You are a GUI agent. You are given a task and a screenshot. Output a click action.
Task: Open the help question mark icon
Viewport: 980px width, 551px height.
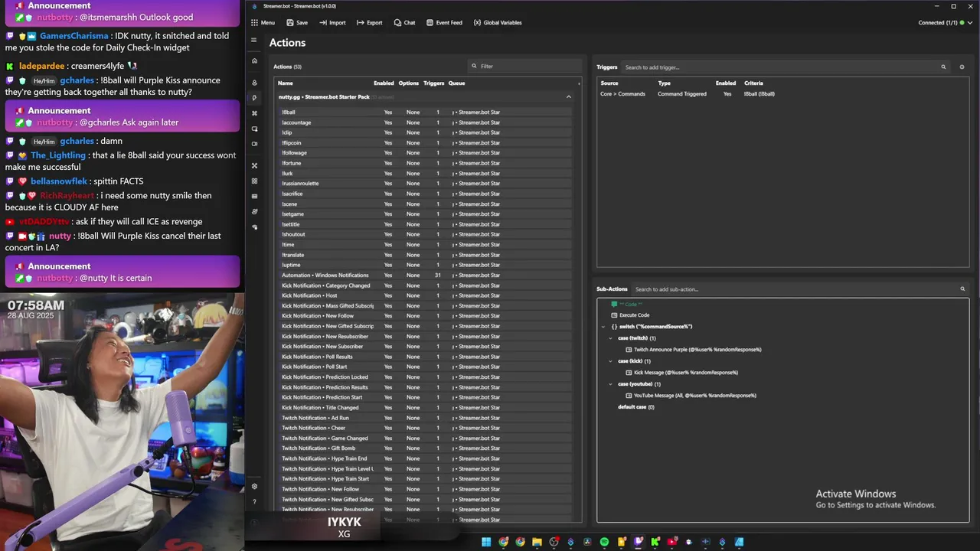coord(254,502)
